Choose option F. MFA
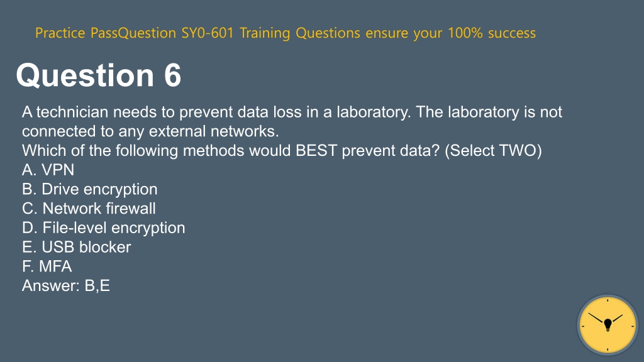This screenshot has height=362, width=644. [47, 266]
